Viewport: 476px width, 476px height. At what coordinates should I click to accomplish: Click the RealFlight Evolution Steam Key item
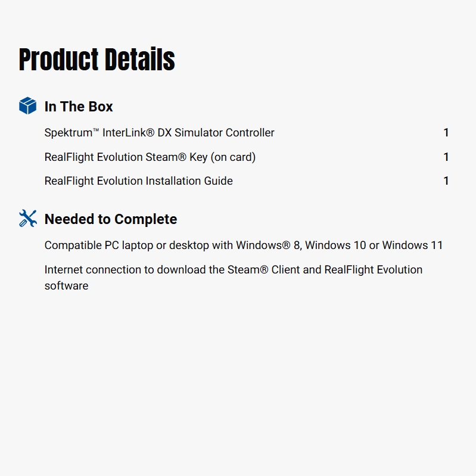pyautogui.click(x=150, y=157)
